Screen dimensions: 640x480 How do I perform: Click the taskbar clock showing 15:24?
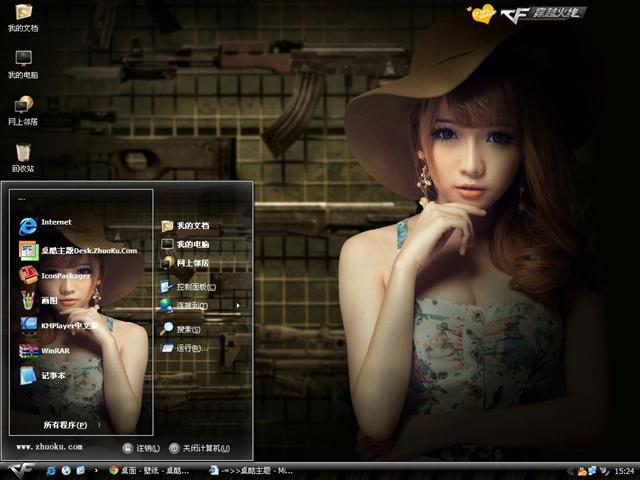(624, 470)
